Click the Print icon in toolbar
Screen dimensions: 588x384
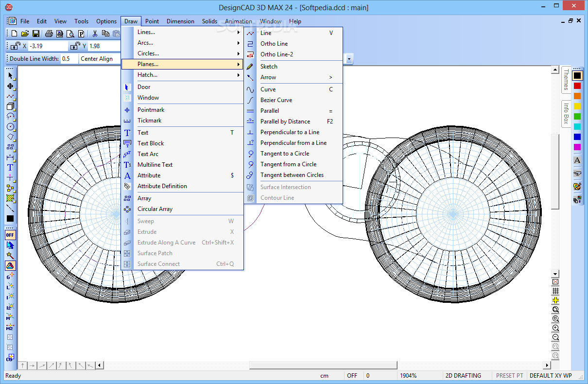tap(49, 34)
